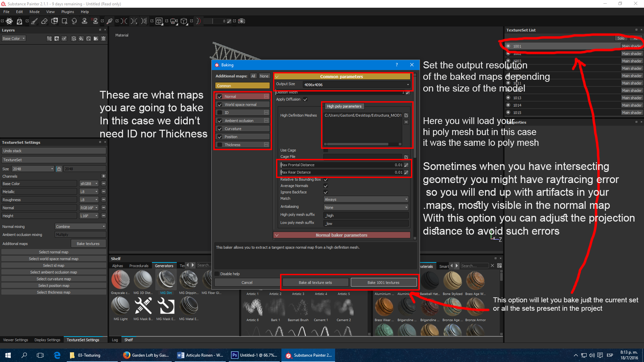Select the Material picker eyedropper
Viewport: 644px width, 362px height.
click(x=109, y=21)
